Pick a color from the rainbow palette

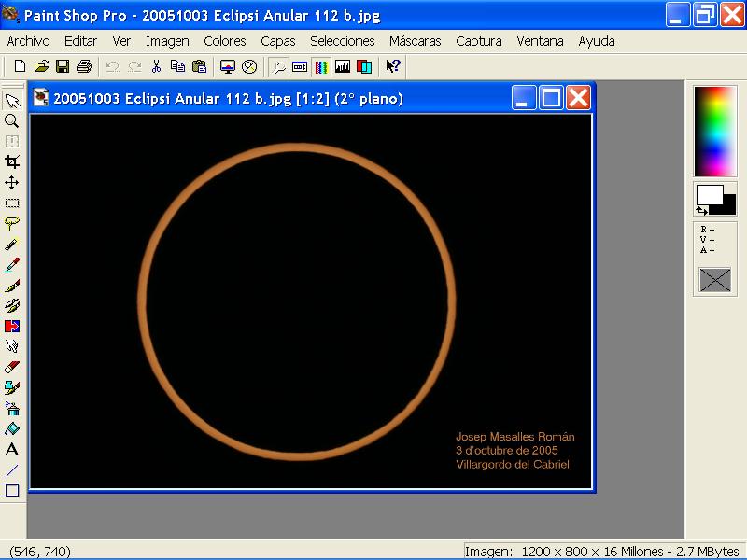(x=715, y=132)
